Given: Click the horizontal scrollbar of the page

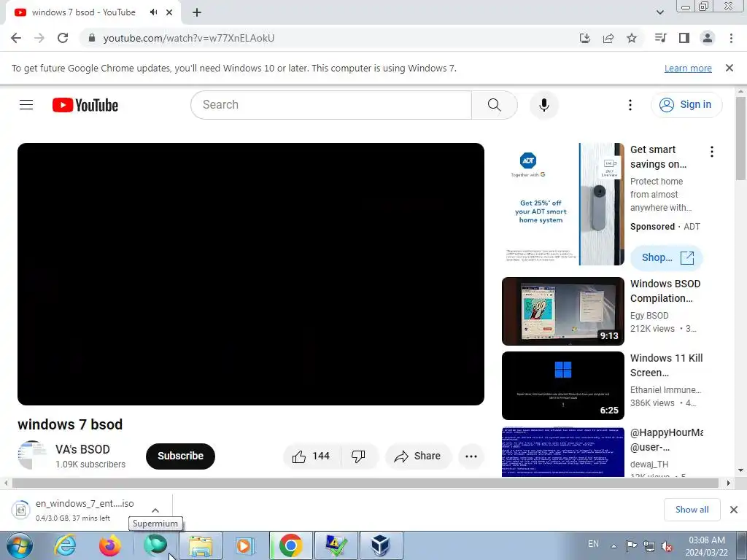Looking at the screenshot, I should [x=365, y=483].
